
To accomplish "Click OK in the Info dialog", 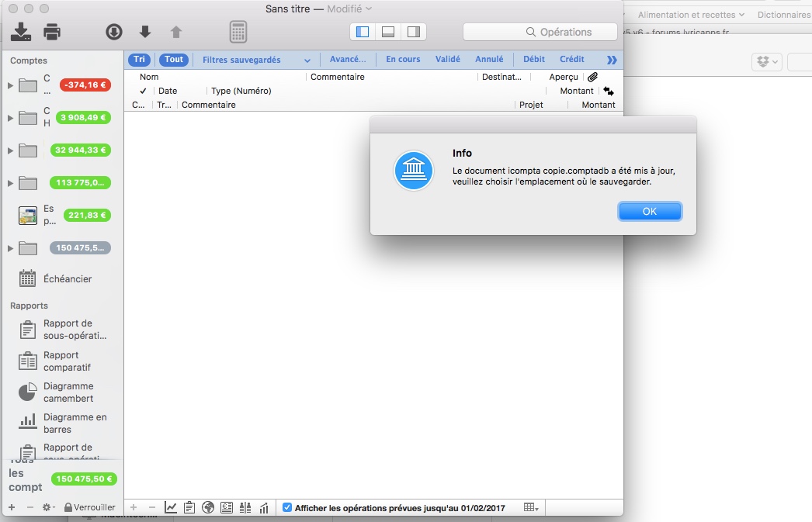I will coord(650,211).
